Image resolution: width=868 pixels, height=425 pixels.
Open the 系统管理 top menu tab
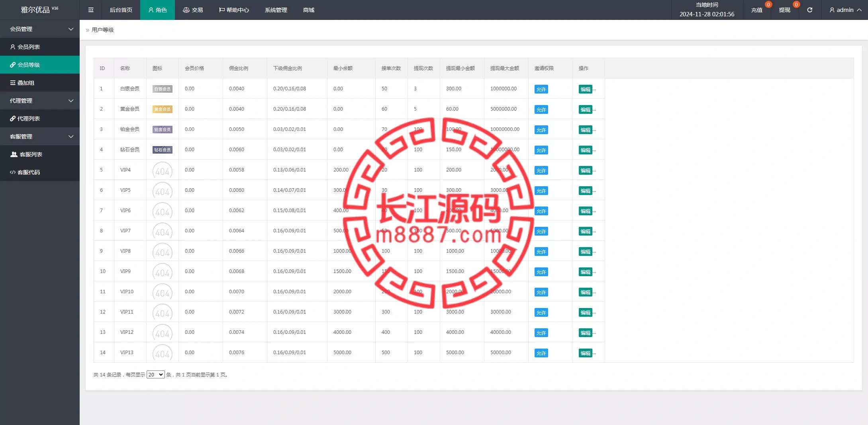point(276,10)
